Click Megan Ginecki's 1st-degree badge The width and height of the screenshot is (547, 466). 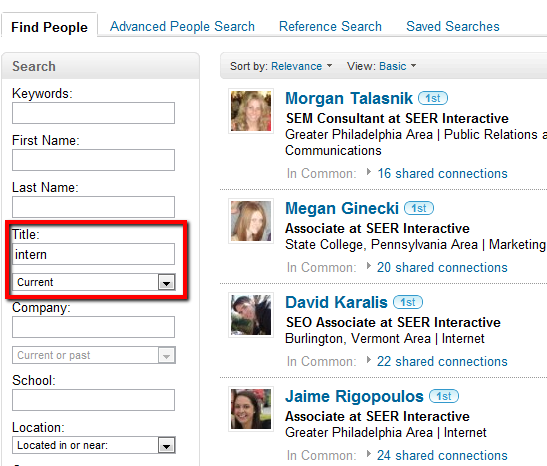pyautogui.click(x=419, y=208)
